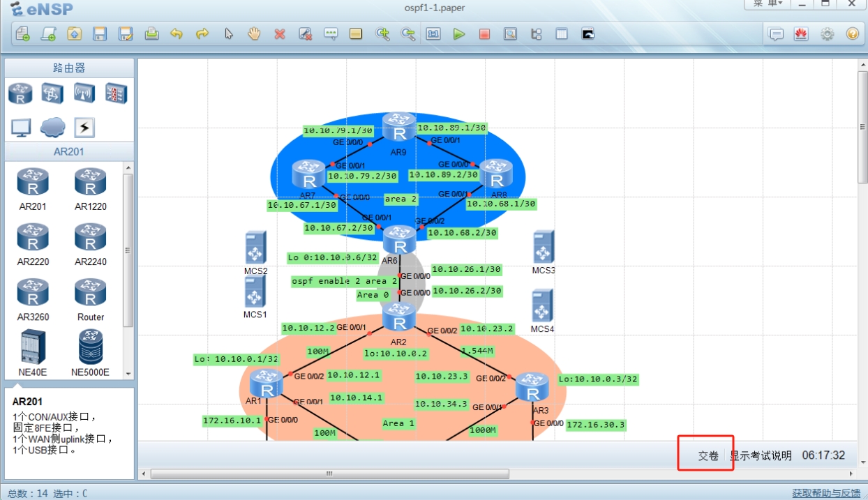
Task: Save topology using floppy disk icon
Action: pos(100,33)
